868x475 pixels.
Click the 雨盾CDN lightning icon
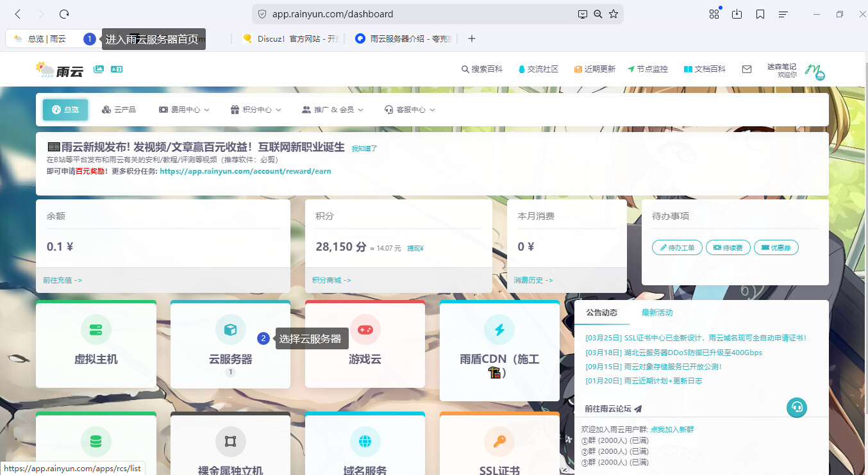click(x=499, y=329)
